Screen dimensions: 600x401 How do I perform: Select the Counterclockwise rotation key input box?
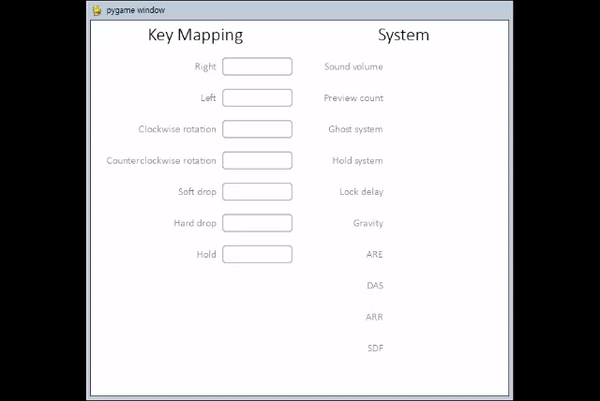coord(257,160)
